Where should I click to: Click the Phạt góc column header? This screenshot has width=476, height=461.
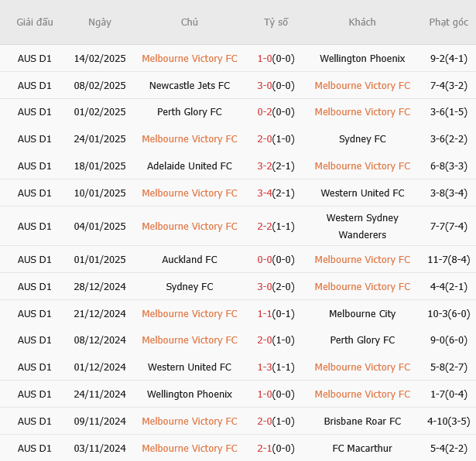pos(449,22)
